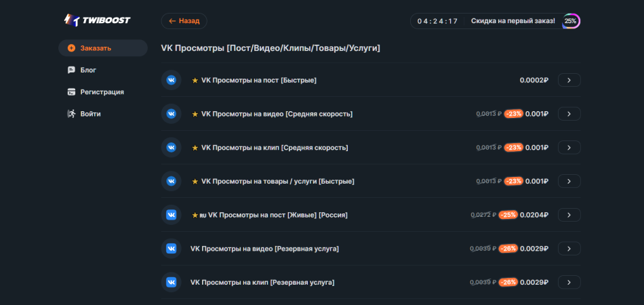
Task: Open chevron for клип [Резервная услуга]
Action: point(569,282)
